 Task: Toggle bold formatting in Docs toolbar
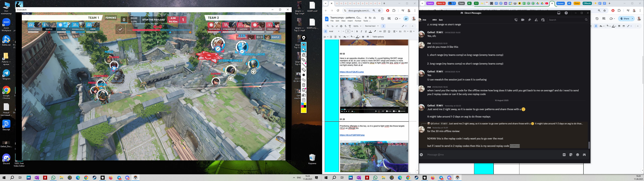coord(357,32)
